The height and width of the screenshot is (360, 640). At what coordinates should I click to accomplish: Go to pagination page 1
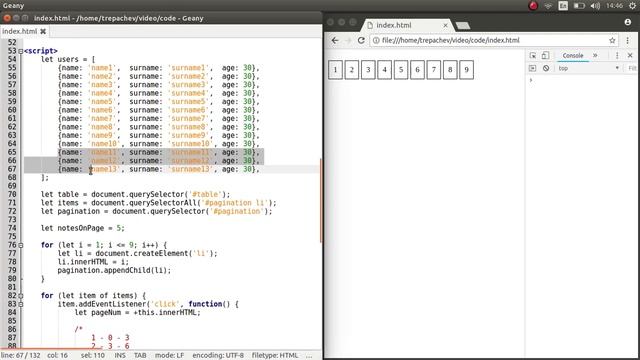point(336,70)
